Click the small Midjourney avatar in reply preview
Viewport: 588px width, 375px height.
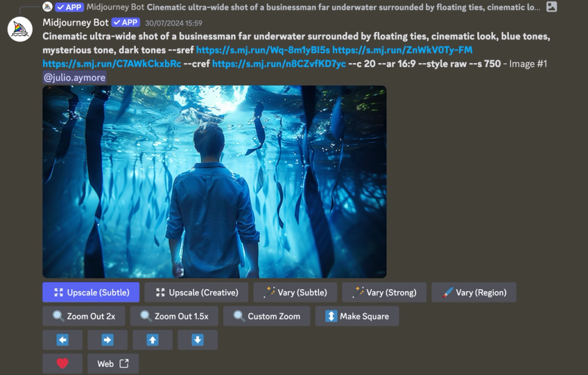48,7
